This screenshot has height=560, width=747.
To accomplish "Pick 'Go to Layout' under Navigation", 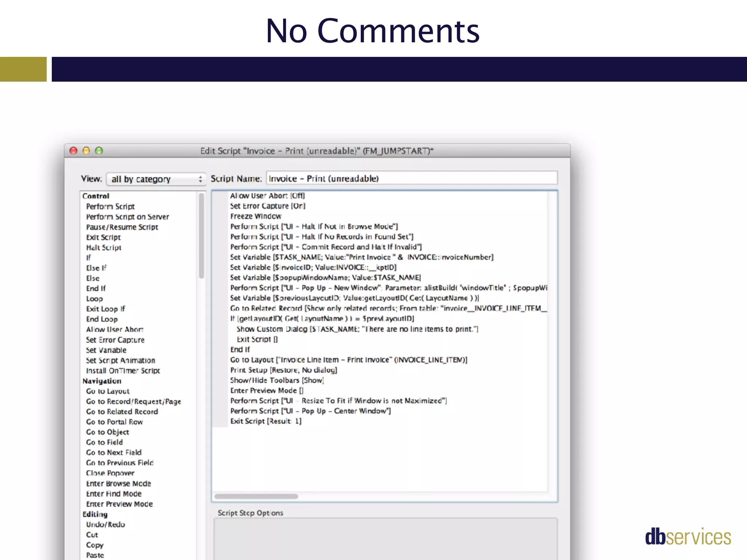I will pos(108,391).
